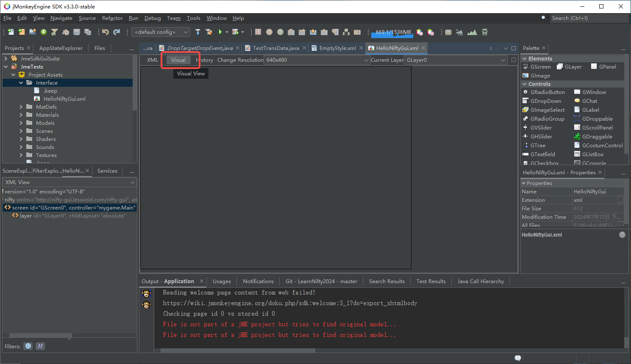Select the GImageSelect palette control

(x=544, y=110)
